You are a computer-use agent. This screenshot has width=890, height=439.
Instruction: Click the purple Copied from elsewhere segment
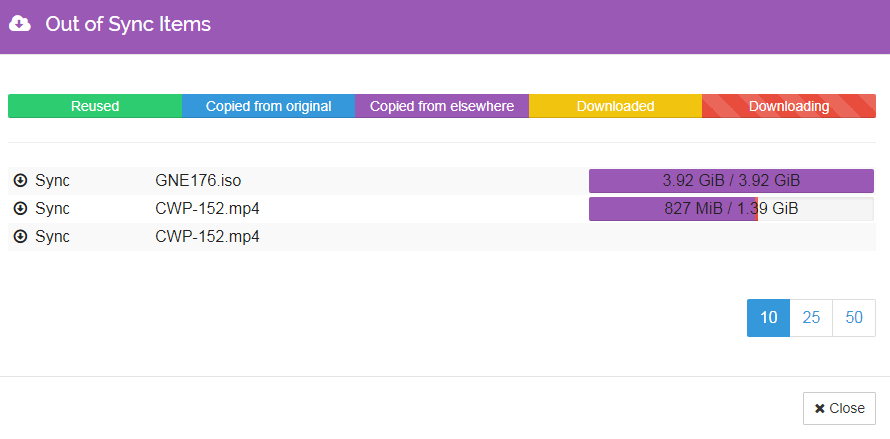[x=442, y=106]
